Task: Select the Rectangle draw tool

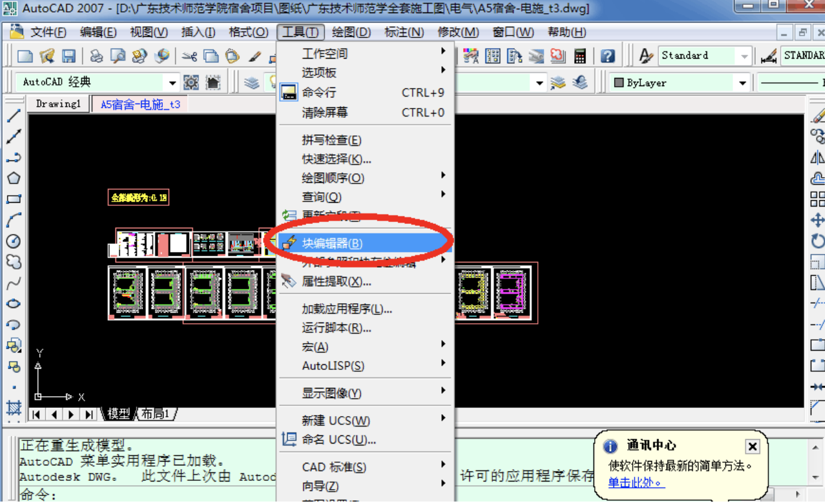Action: click(x=13, y=200)
